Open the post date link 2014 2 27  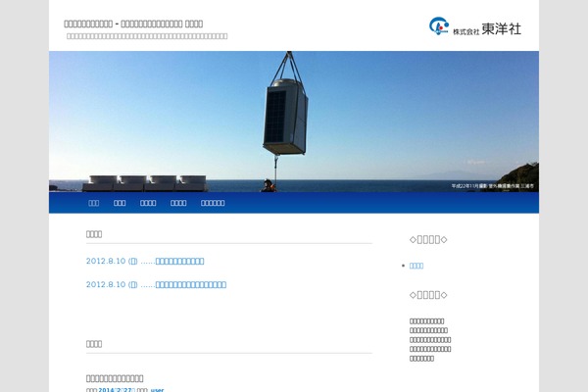tap(117, 390)
